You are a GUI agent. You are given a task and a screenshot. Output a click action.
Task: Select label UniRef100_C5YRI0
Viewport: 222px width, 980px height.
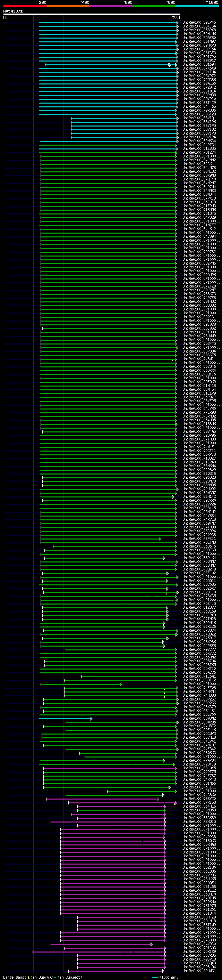coord(199,99)
